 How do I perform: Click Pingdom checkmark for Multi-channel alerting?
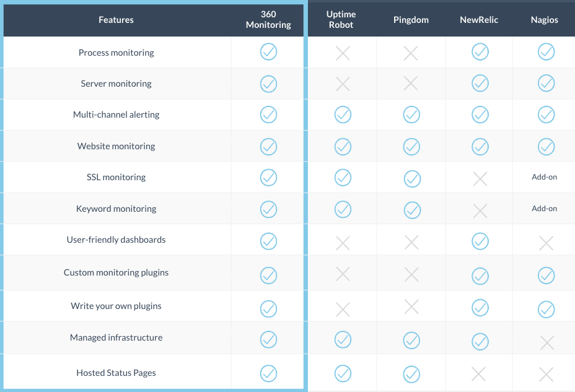click(411, 115)
